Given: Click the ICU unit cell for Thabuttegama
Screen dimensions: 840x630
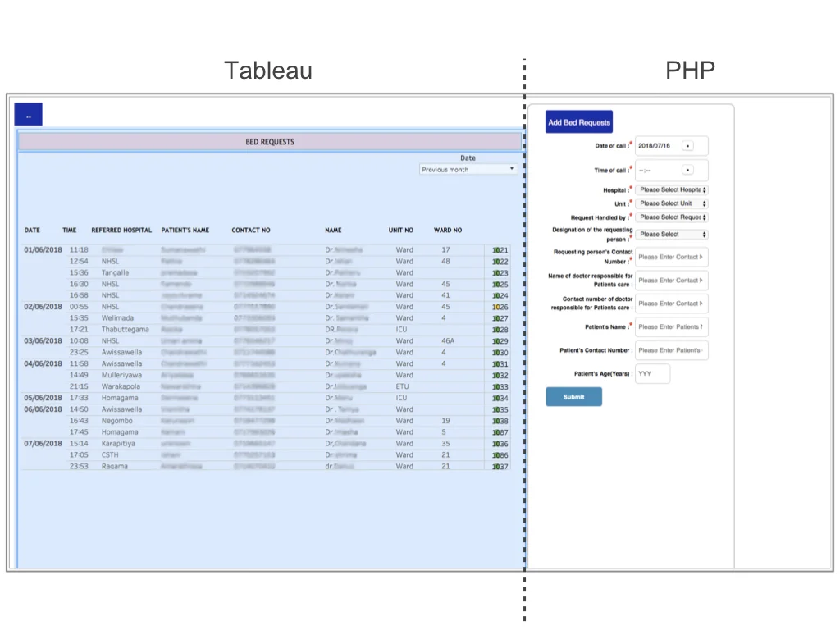Looking at the screenshot, I should (401, 329).
